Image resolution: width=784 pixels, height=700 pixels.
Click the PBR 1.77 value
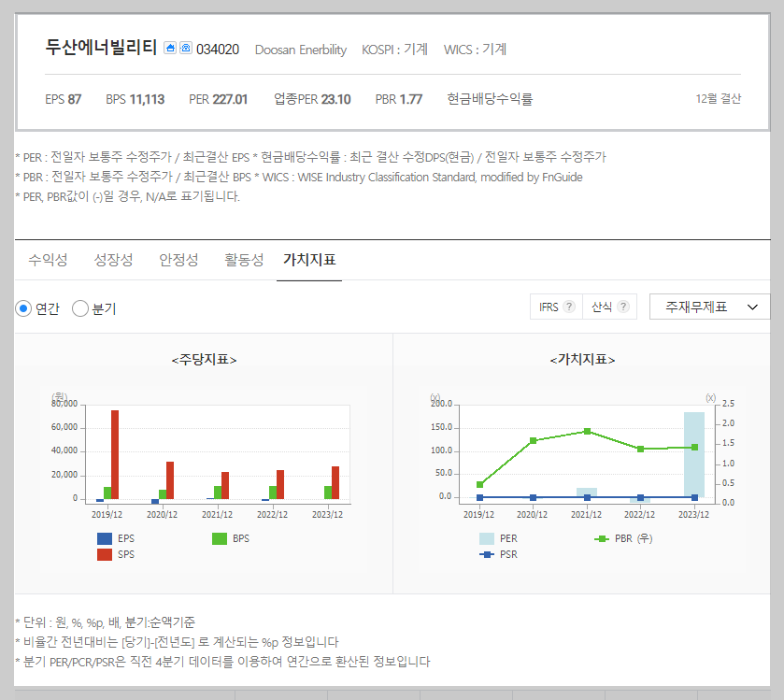point(399,99)
